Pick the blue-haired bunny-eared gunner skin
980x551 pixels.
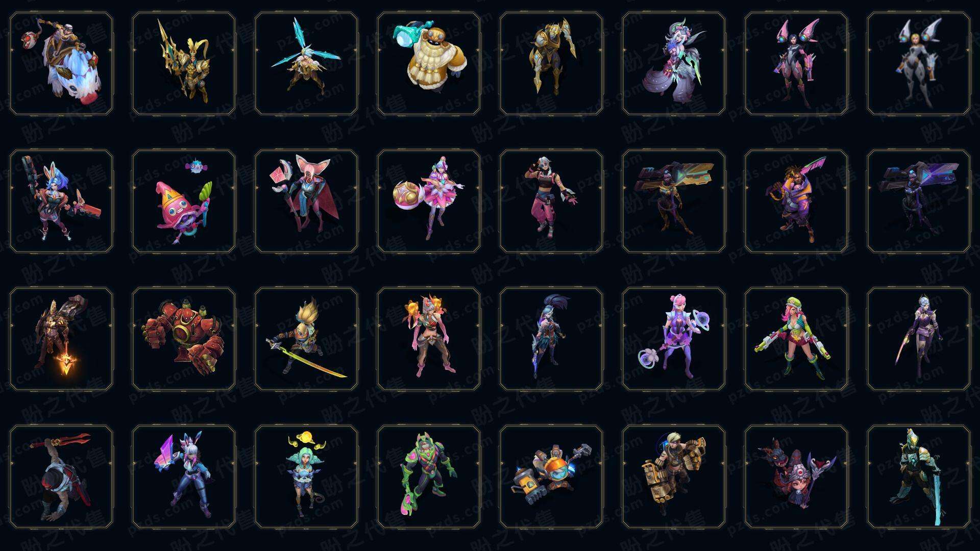click(x=61, y=201)
